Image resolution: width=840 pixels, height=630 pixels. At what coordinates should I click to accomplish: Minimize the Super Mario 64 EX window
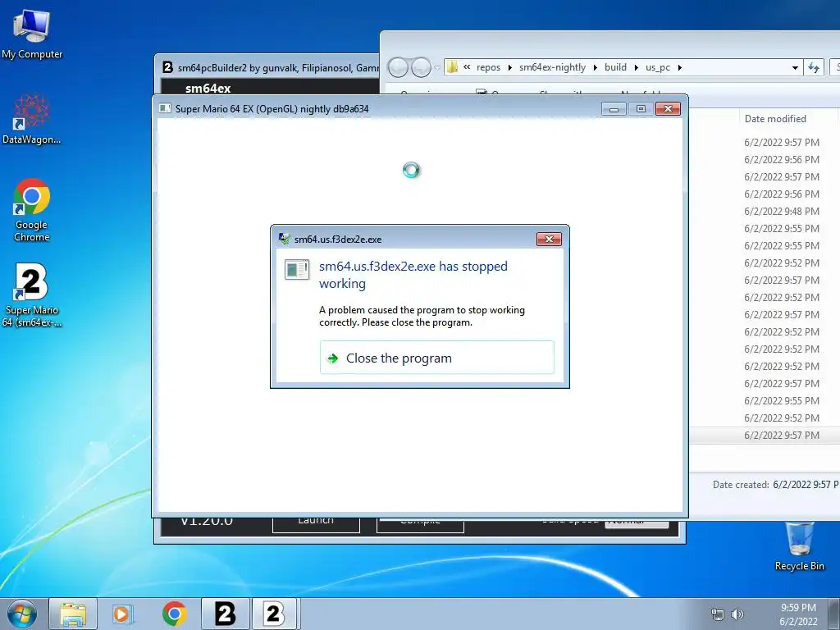[x=614, y=109]
